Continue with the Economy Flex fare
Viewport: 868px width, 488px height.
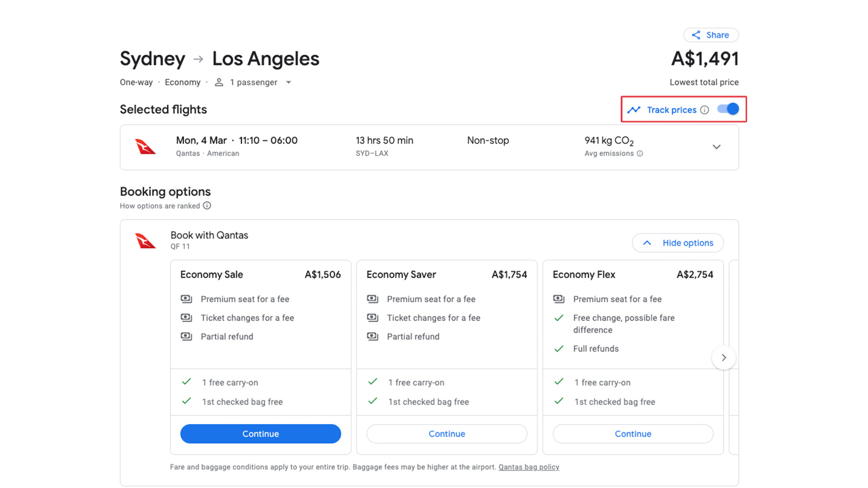click(633, 434)
